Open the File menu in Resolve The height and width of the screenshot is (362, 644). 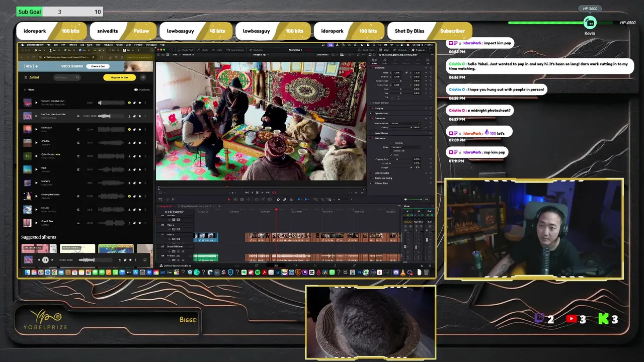48,45
